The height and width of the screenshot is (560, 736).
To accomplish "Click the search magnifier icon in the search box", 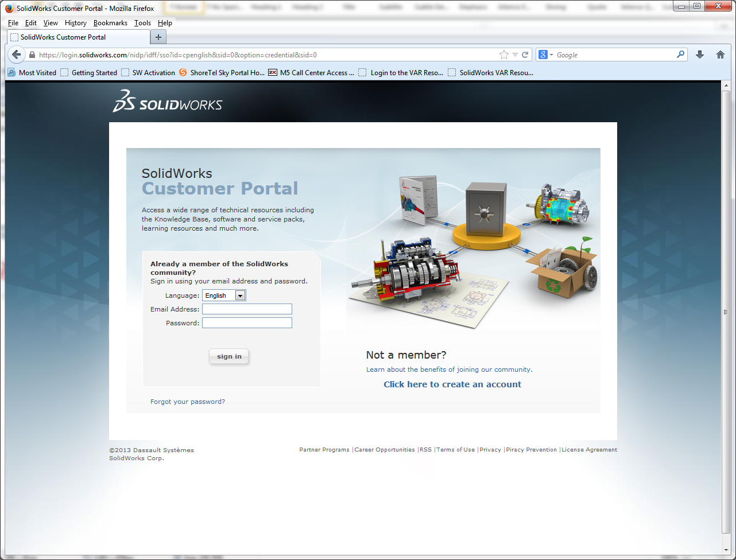I will (681, 55).
